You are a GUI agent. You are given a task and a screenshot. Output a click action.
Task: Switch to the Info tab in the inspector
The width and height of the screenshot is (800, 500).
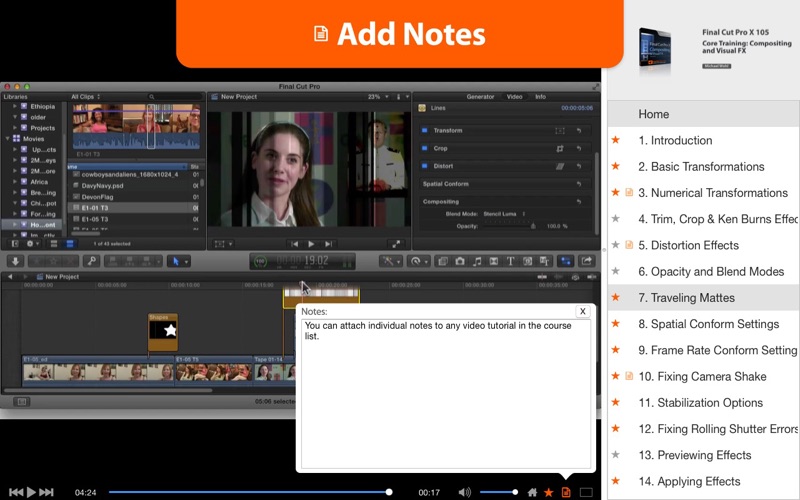tap(540, 96)
